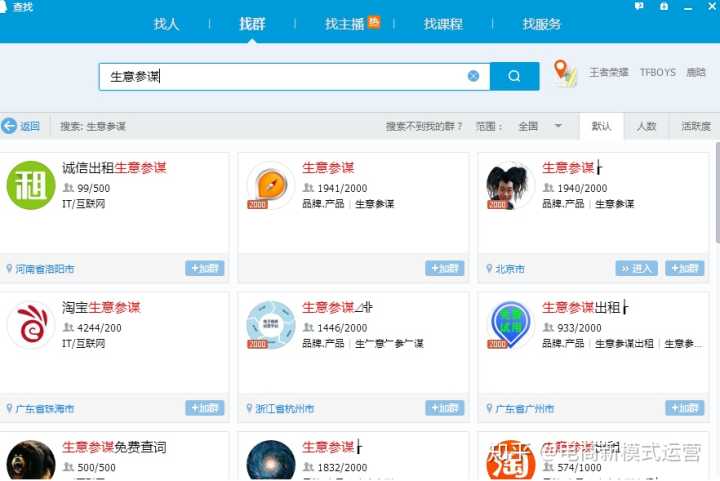Open the 淘宝生意参谋 red swirl avatar
This screenshot has width=720, height=481.
coord(31,325)
